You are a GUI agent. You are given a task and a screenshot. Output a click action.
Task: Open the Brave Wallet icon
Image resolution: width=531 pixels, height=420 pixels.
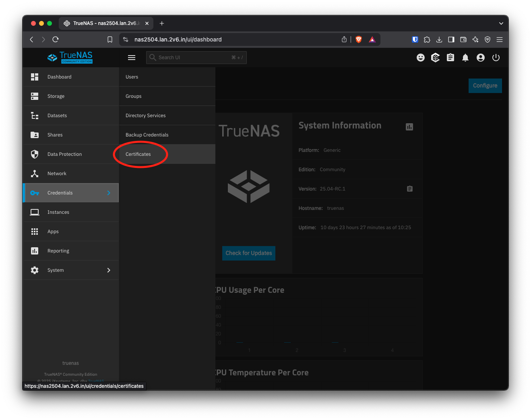[463, 39]
